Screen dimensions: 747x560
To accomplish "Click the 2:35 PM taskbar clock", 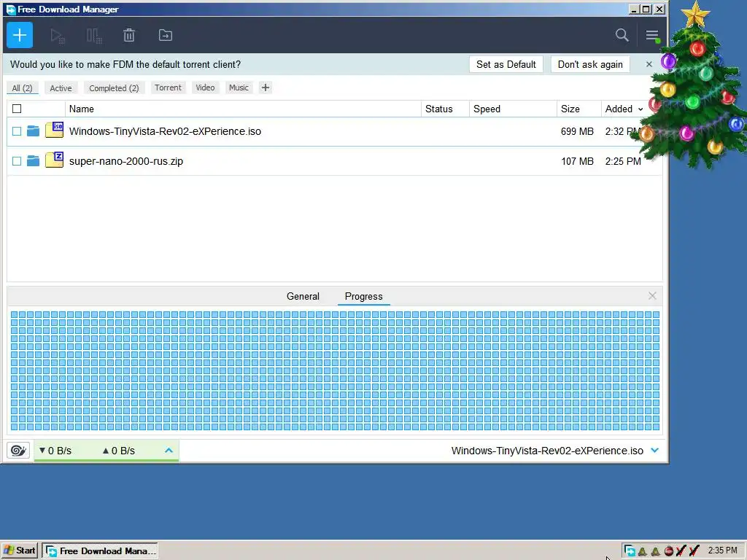I will [x=722, y=551].
